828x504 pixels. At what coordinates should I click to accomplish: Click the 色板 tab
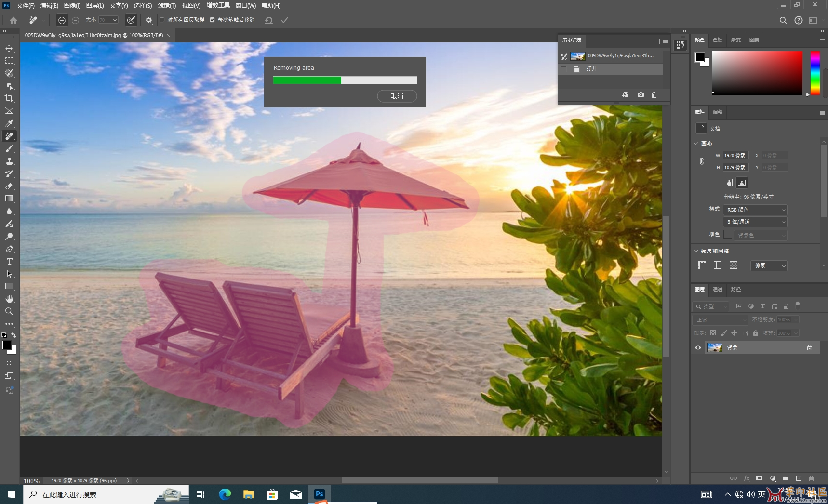pos(718,40)
